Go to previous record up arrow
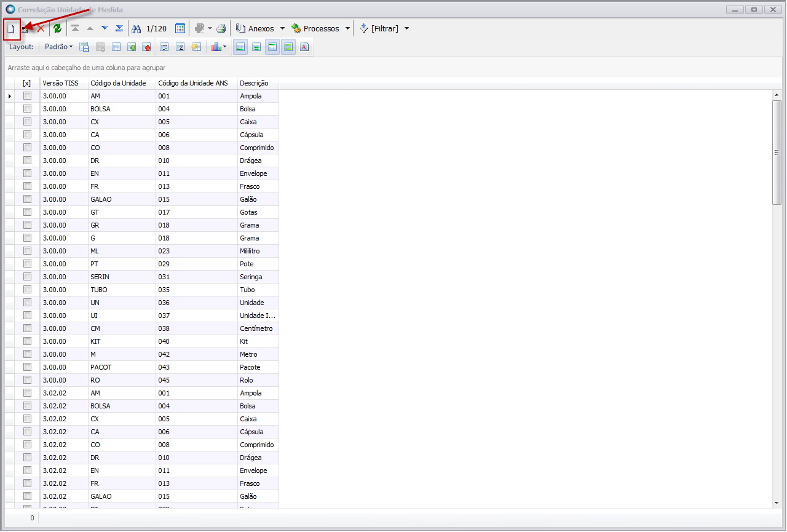This screenshot has width=787, height=532. pos(90,28)
